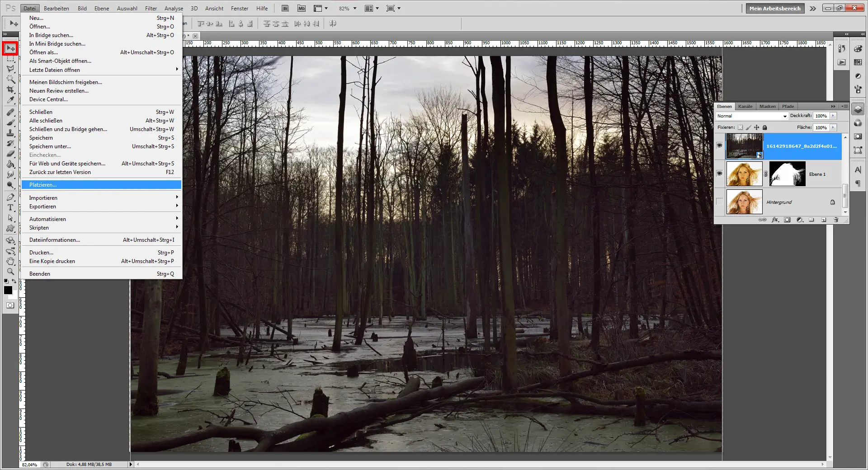Delete layer using the trash icon
868x470 pixels.
pyautogui.click(x=836, y=220)
